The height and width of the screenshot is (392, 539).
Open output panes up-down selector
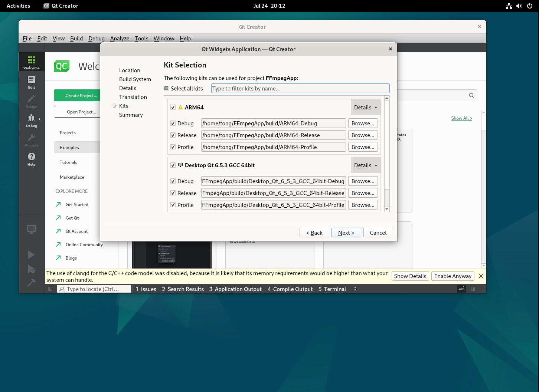point(355,289)
